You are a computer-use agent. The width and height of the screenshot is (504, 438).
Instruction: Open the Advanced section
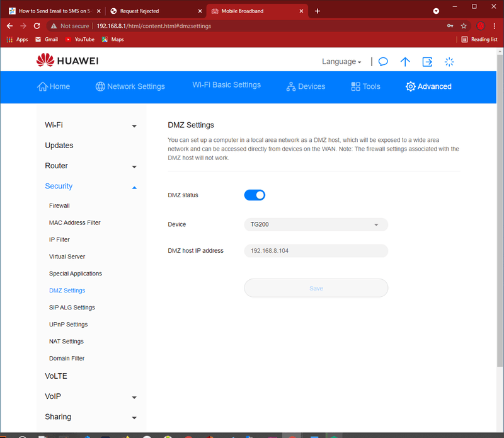[428, 86]
